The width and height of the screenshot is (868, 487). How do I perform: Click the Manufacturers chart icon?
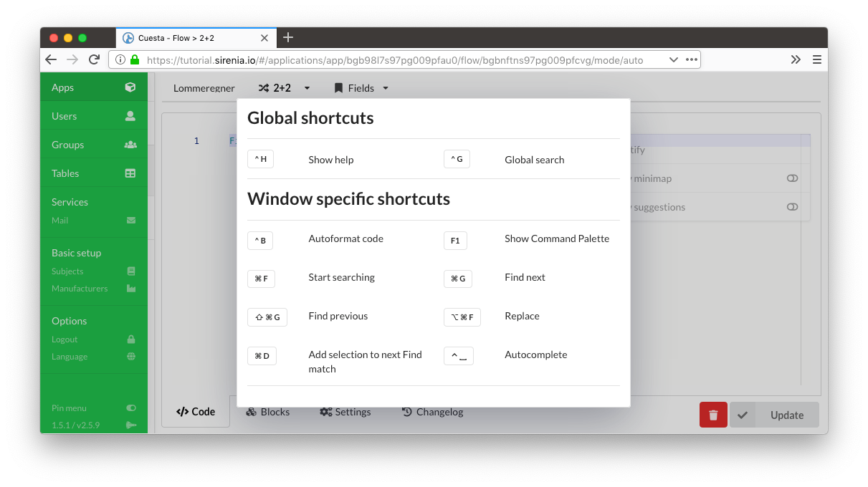click(x=131, y=288)
